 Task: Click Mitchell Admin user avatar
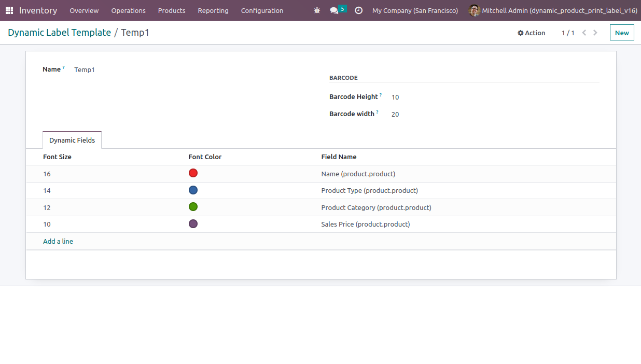474,10
